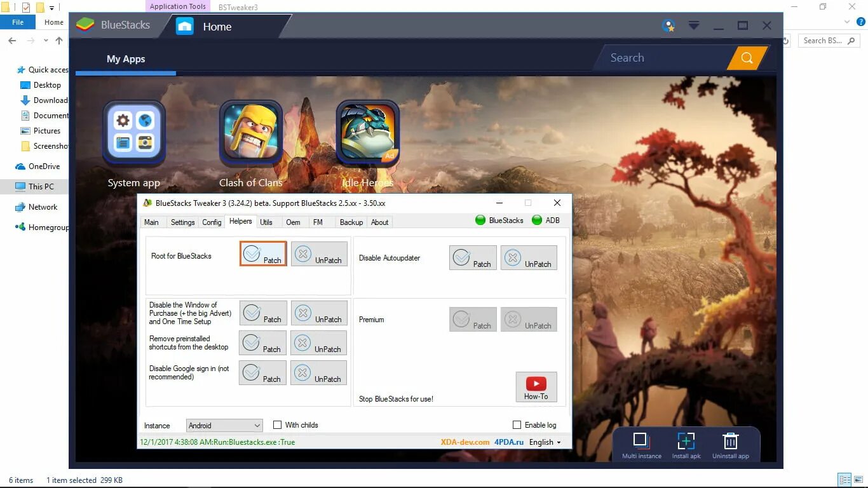
Task: Open the BlueStacks title bar dropdown arrow
Action: tap(694, 25)
